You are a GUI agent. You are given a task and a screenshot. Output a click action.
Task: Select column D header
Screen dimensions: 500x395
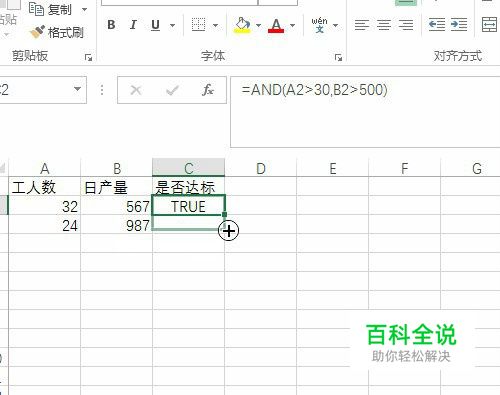point(261,168)
